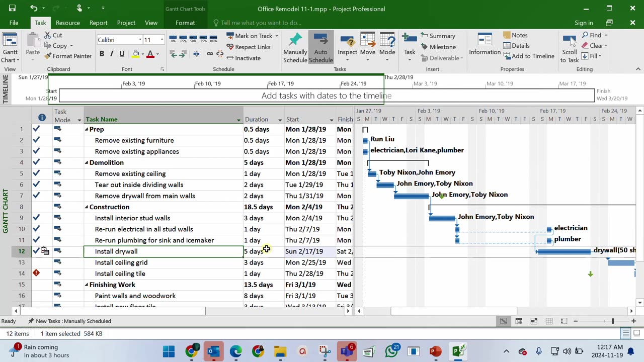
Task: Open the font name dropdown Calibri
Action: [140, 40]
